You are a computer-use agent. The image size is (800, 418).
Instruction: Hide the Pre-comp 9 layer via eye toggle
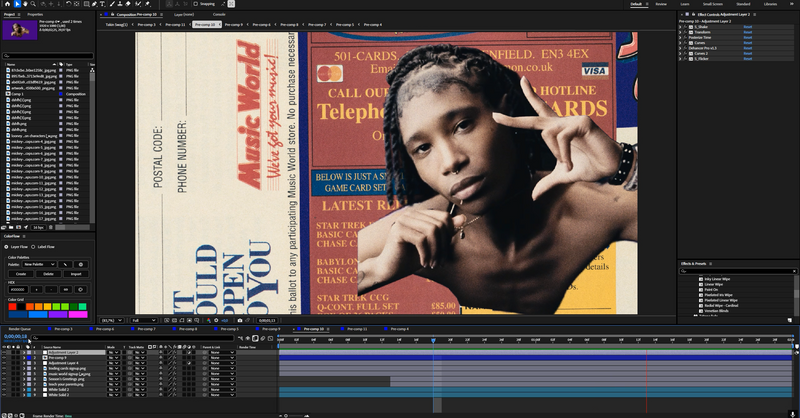pyautogui.click(x=4, y=358)
